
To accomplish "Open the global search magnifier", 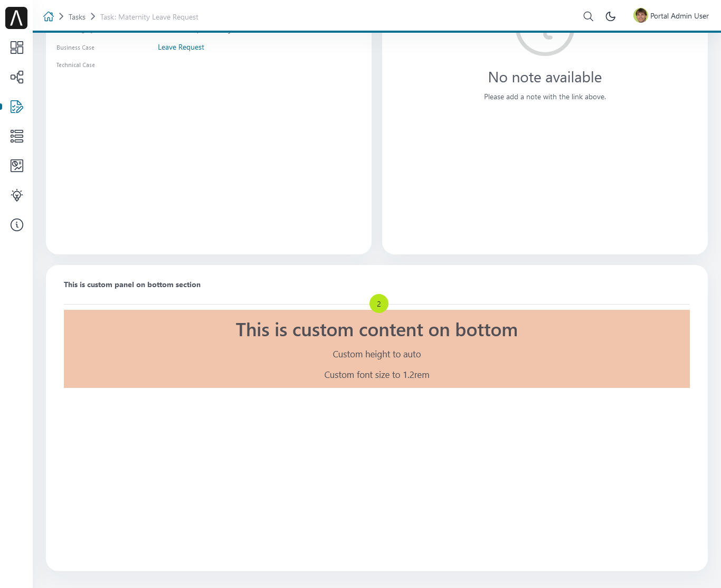I will point(589,16).
